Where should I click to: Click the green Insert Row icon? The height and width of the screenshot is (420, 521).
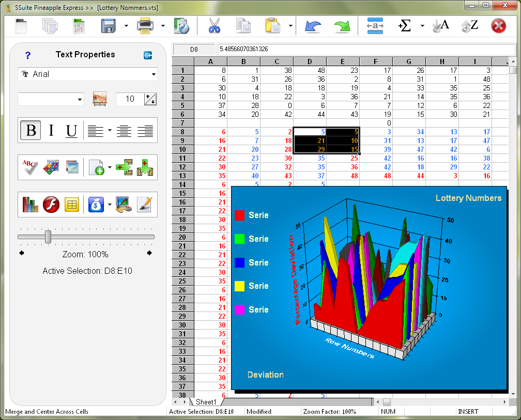click(x=124, y=167)
